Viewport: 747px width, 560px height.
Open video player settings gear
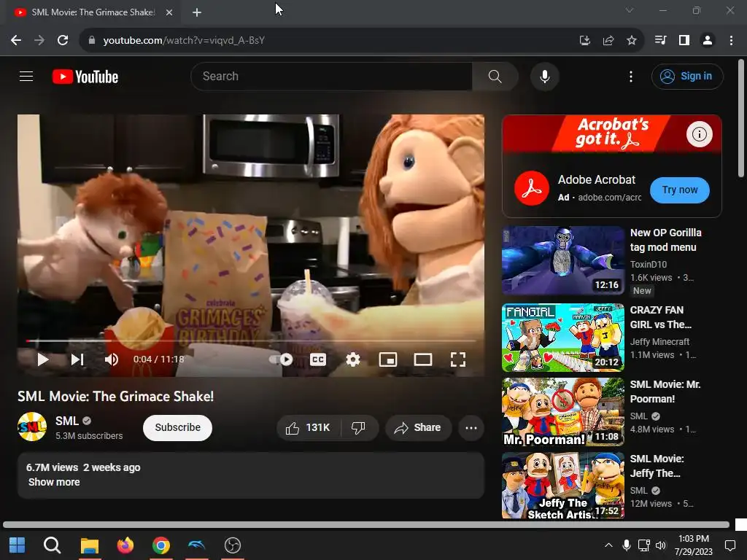tap(352, 359)
